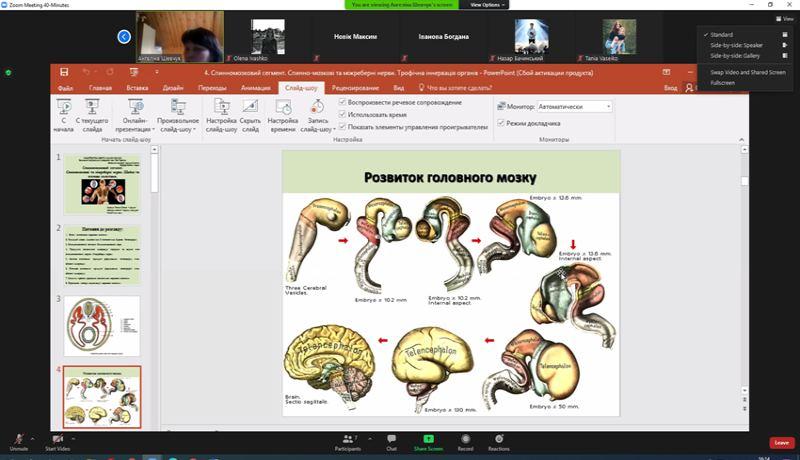Viewport: 800px width, 460px height.
Task: Open the Participants panel
Action: [348, 439]
